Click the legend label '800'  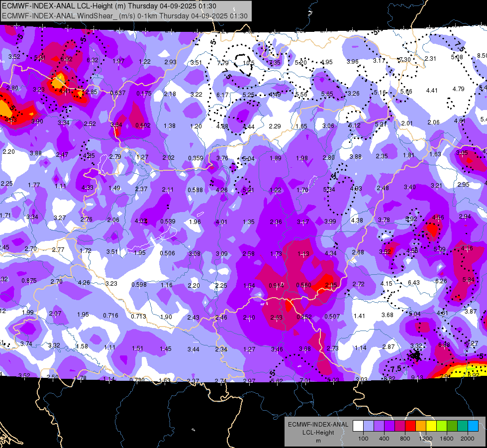(x=405, y=439)
